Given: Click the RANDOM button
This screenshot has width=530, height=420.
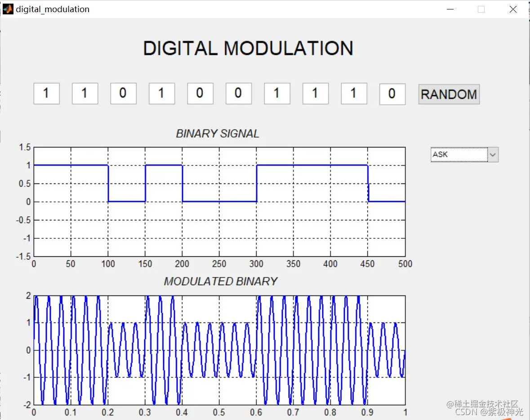Looking at the screenshot, I should [449, 94].
